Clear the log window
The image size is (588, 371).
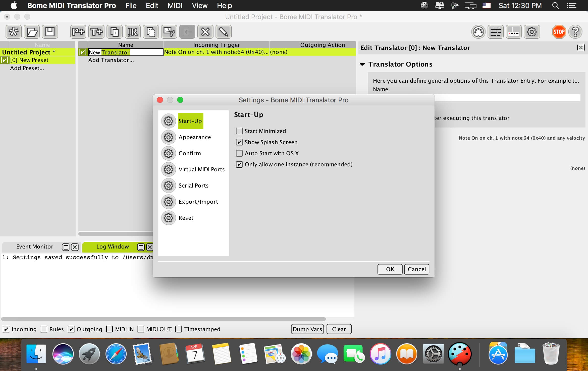tap(339, 329)
